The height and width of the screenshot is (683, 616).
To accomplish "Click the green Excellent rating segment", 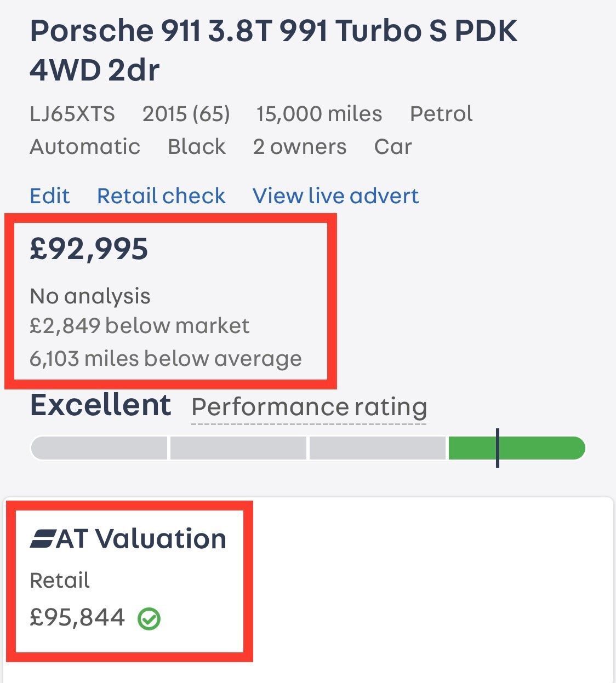I will (x=517, y=448).
